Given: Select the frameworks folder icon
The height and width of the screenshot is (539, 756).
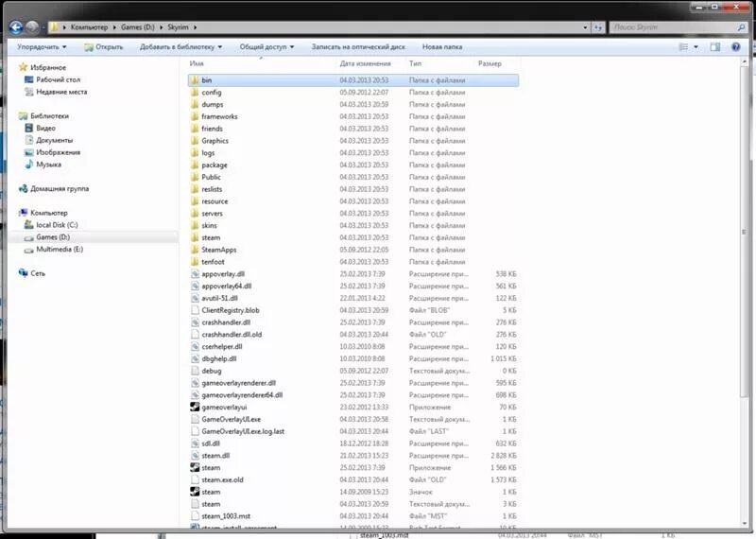Looking at the screenshot, I should tap(195, 116).
